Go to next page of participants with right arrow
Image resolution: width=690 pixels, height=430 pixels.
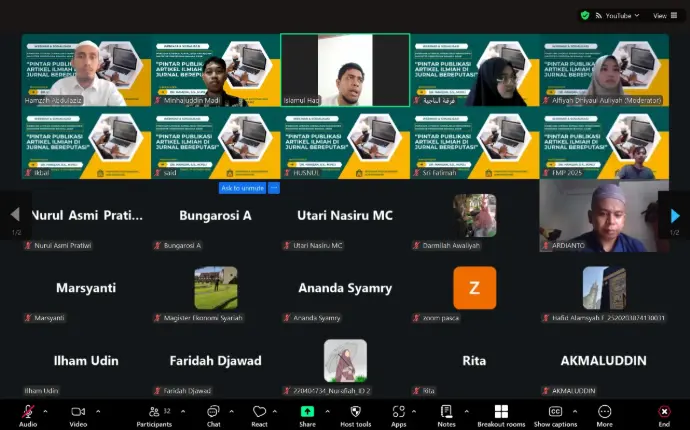[675, 215]
